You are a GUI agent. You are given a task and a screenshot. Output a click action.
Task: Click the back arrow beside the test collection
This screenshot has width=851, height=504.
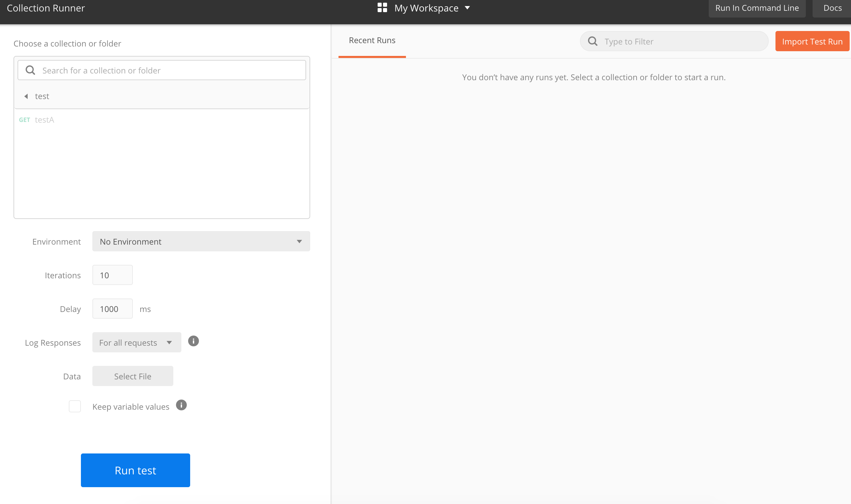point(26,96)
